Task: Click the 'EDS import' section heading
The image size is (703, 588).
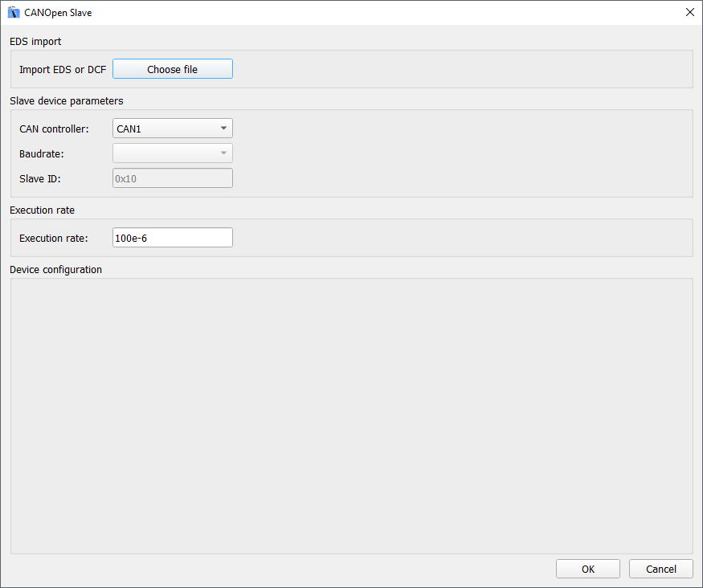Action: (35, 41)
